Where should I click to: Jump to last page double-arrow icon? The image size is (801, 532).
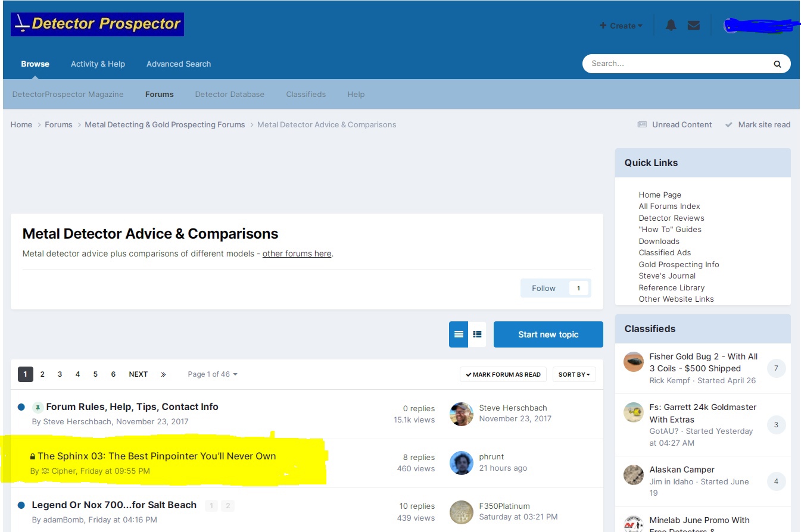point(163,374)
